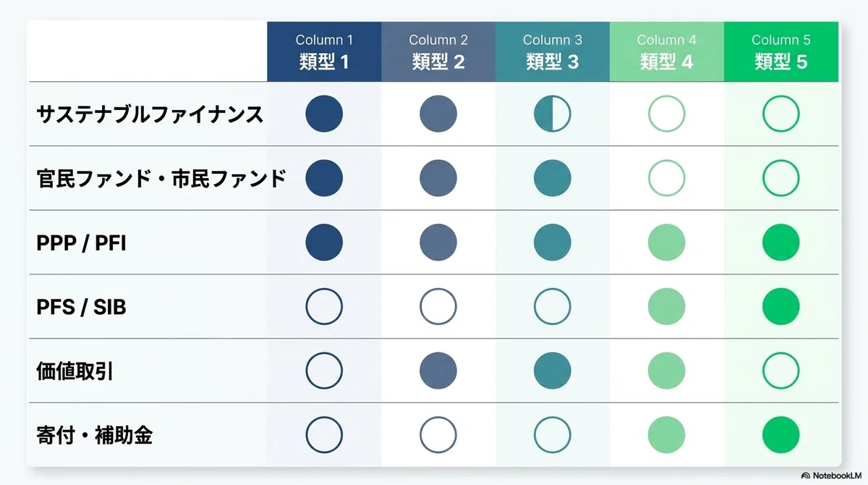
Task: Click the サステナブルファイナンス row label
Action: [x=150, y=114]
